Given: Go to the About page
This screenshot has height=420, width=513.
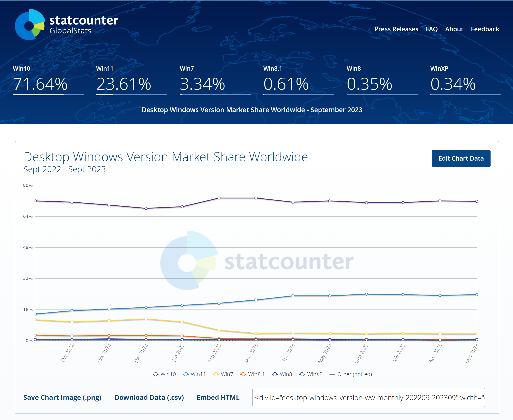Looking at the screenshot, I should pos(454,29).
